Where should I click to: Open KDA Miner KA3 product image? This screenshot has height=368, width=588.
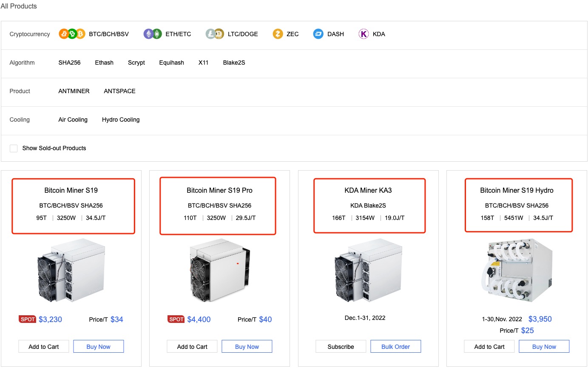[x=368, y=271]
